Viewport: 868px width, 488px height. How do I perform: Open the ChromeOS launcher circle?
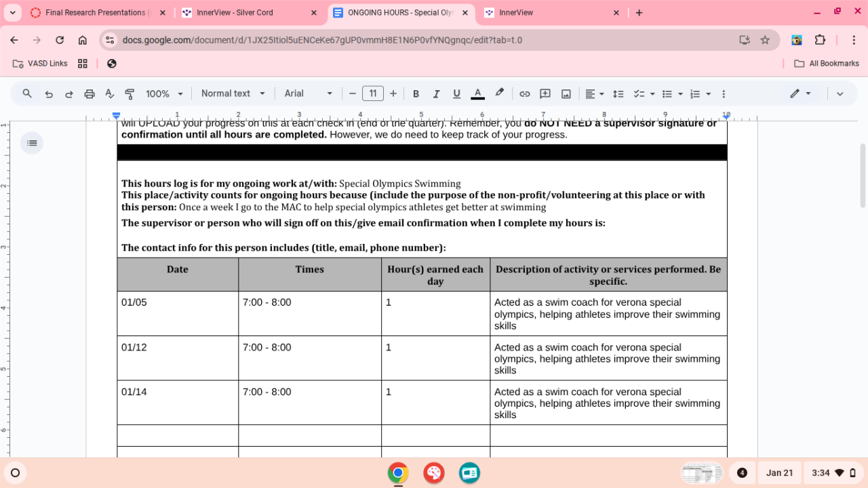[x=16, y=473]
